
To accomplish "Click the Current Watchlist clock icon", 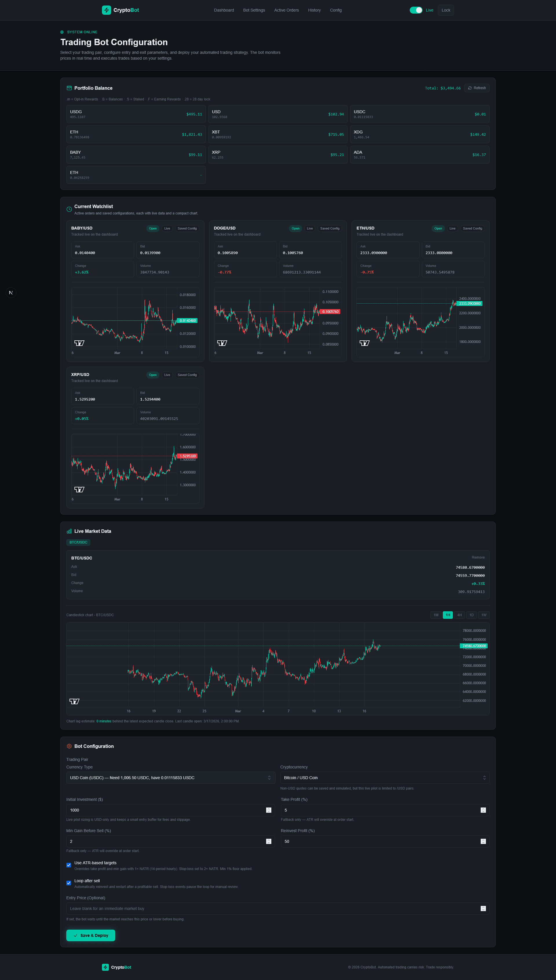I will (69, 209).
